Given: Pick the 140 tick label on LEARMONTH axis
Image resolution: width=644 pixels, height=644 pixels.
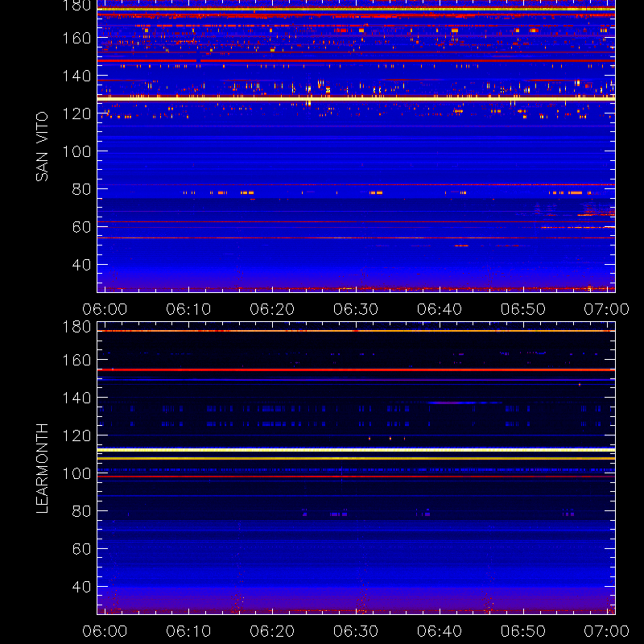Looking at the screenshot, I should pyautogui.click(x=76, y=398).
